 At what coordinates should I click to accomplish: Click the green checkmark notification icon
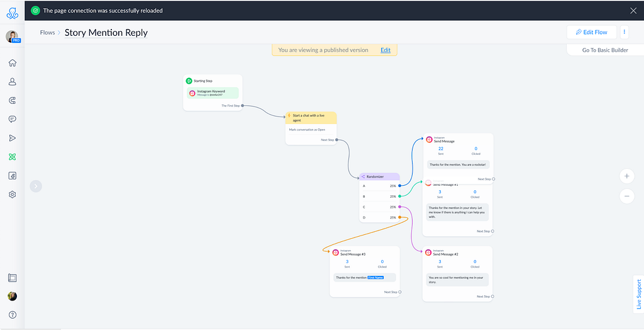pos(35,11)
